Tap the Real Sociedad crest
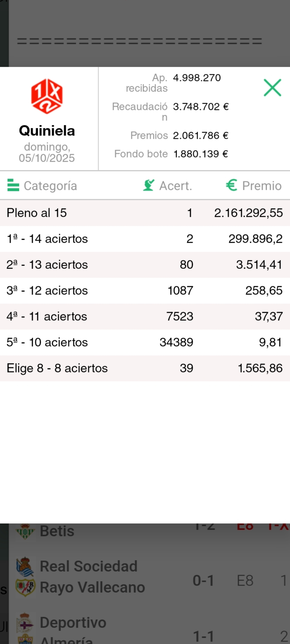Screen dimensions: 290x644 25,567
